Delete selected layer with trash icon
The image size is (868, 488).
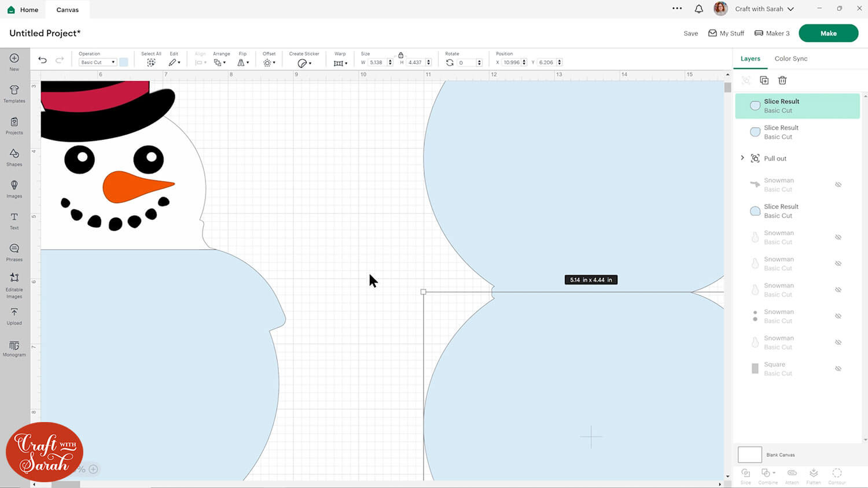point(782,80)
